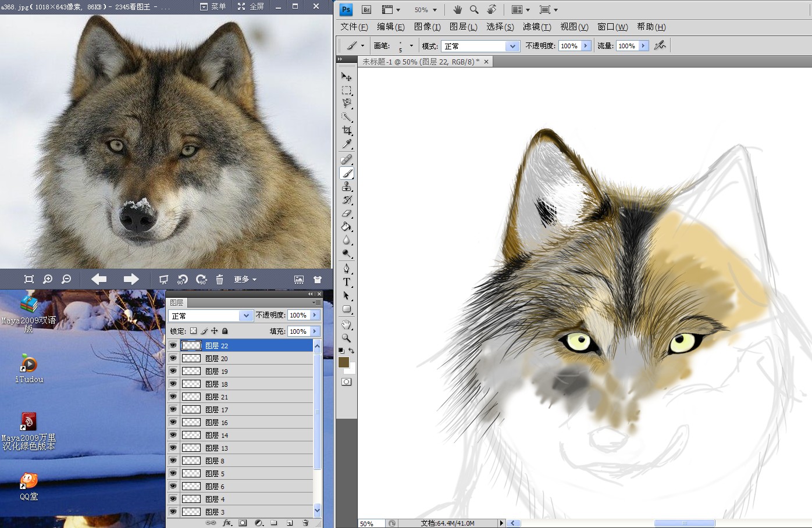This screenshot has height=528, width=812.
Task: Click the next image arrow in viewer
Action: [x=131, y=279]
